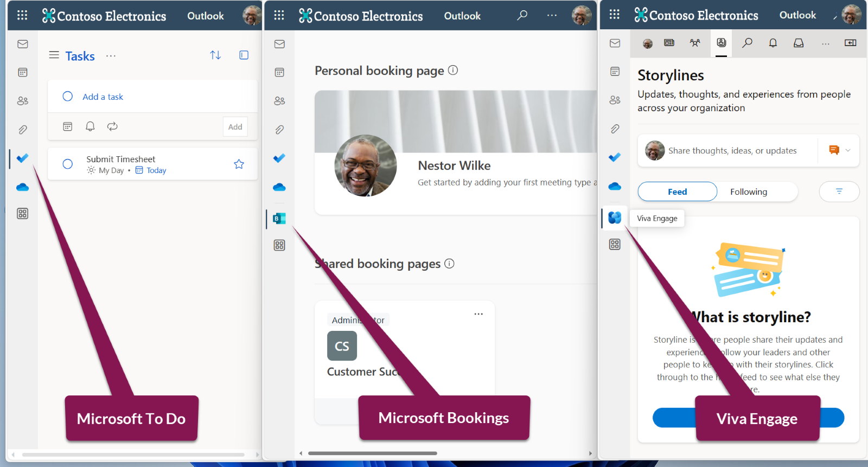
Task: Click info icon next to Shared booking pages
Action: [449, 264]
